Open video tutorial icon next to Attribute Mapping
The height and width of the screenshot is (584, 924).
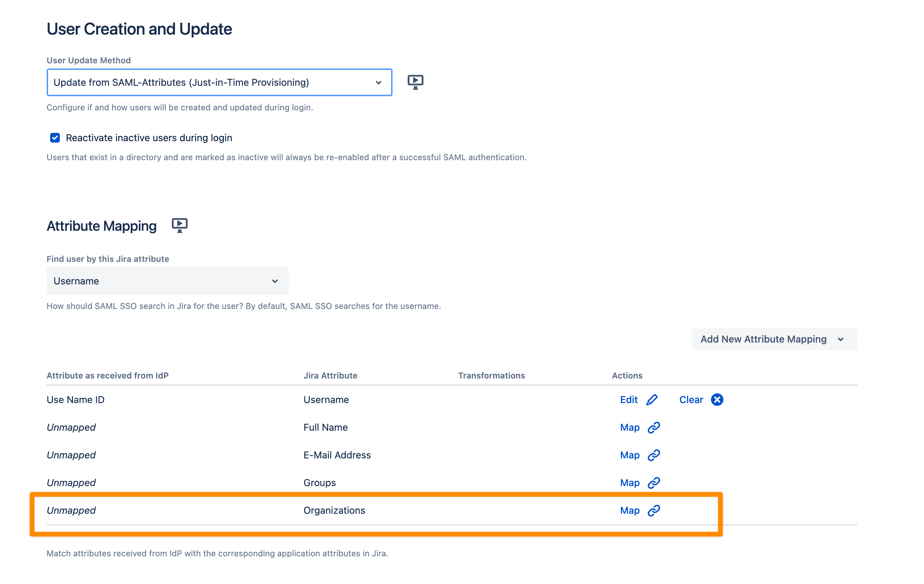(179, 225)
